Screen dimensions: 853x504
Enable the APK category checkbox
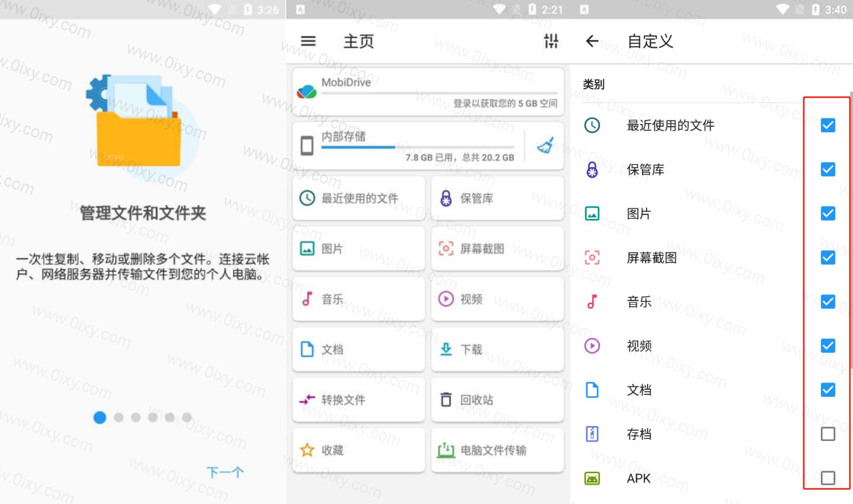tap(827, 478)
